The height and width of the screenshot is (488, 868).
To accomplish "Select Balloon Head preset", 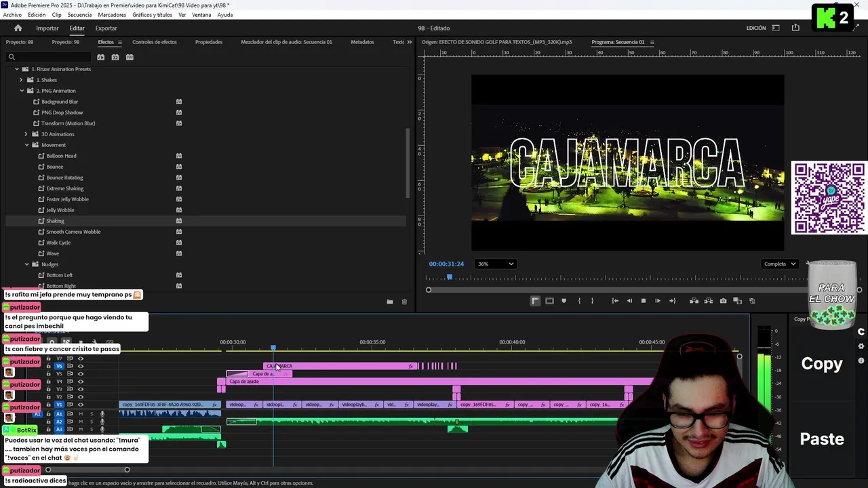I will [x=61, y=156].
